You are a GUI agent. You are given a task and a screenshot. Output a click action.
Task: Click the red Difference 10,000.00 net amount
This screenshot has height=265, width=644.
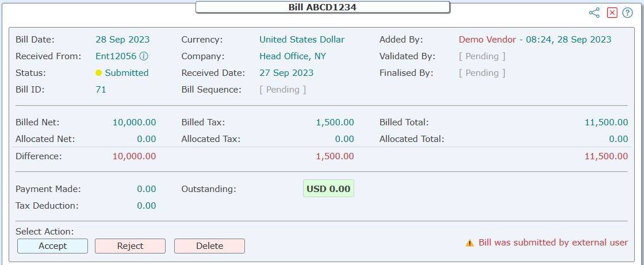(x=135, y=156)
